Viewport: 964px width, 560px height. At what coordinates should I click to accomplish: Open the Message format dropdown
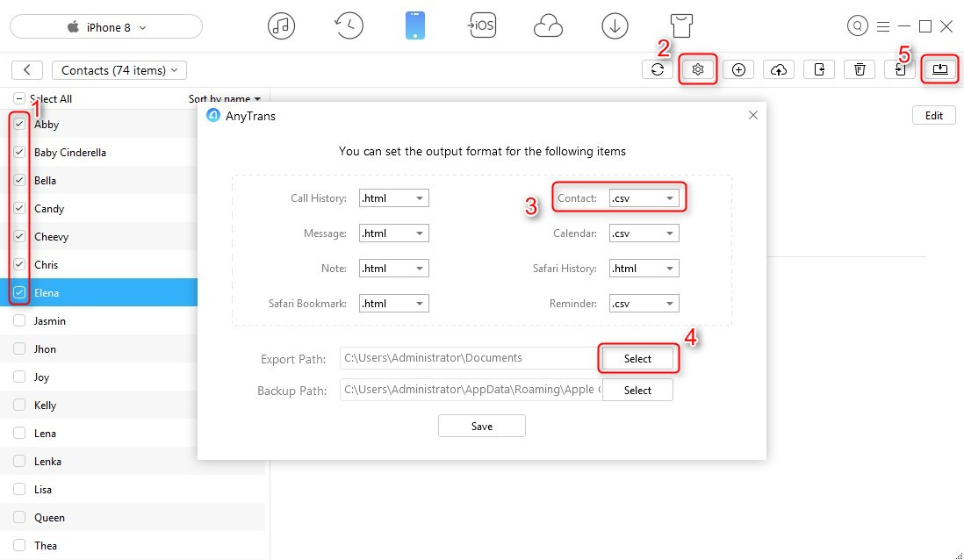point(393,233)
